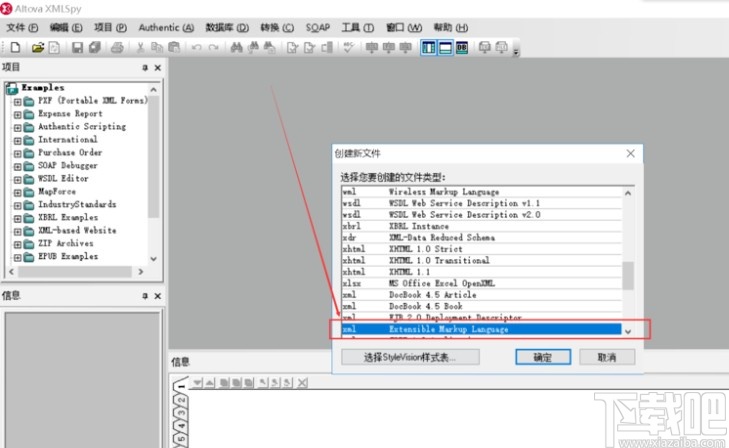Viewport: 729px width, 448px height.
Task: Click the Next message down-arrow icon
Action: [x=198, y=383]
